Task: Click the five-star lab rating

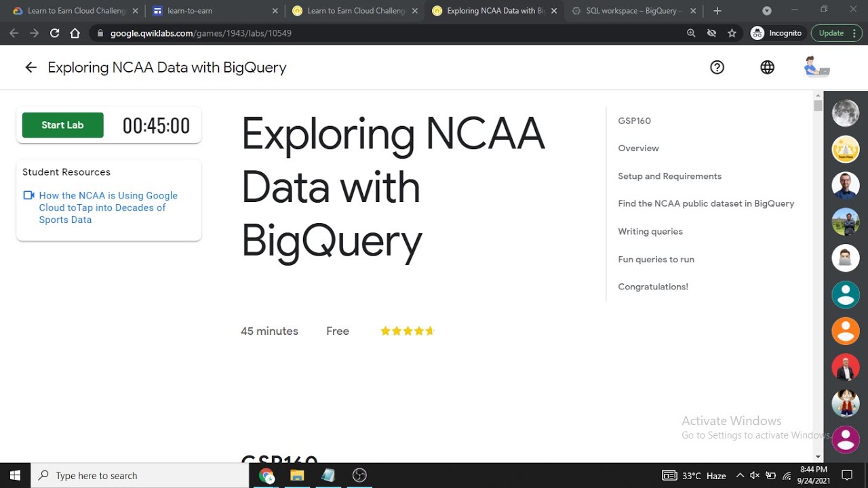Action: pos(407,331)
